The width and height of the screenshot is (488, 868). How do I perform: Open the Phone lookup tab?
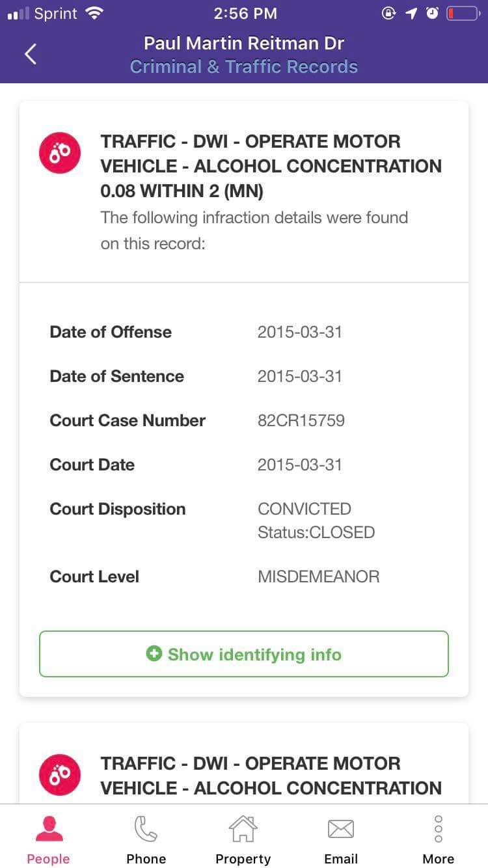tap(146, 839)
